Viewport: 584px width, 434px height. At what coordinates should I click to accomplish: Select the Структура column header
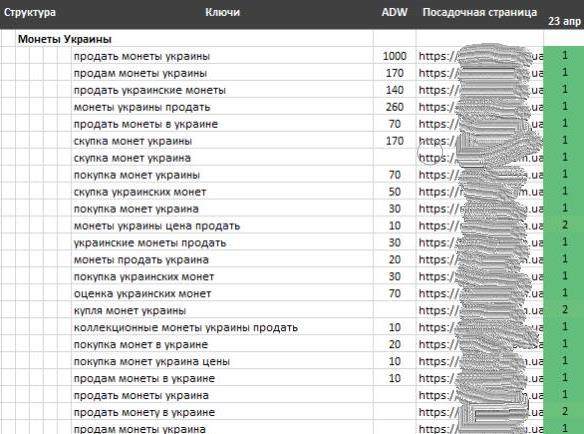pos(30,12)
